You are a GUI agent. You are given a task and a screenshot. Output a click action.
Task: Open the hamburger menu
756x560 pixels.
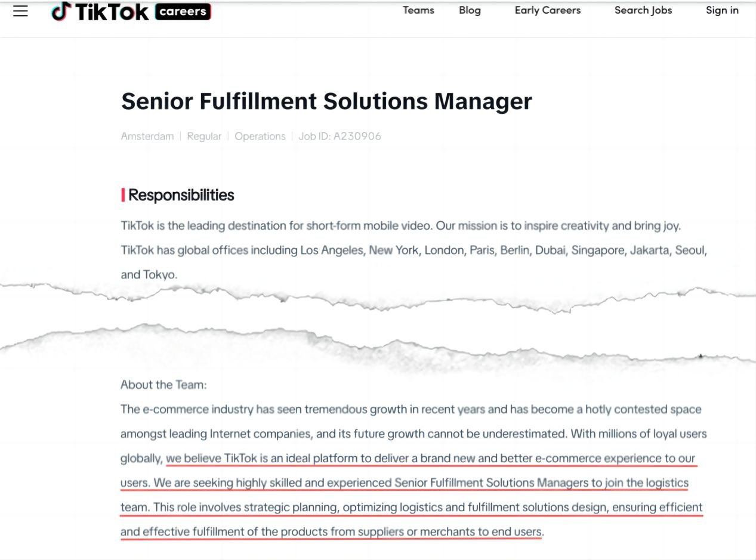20,11
